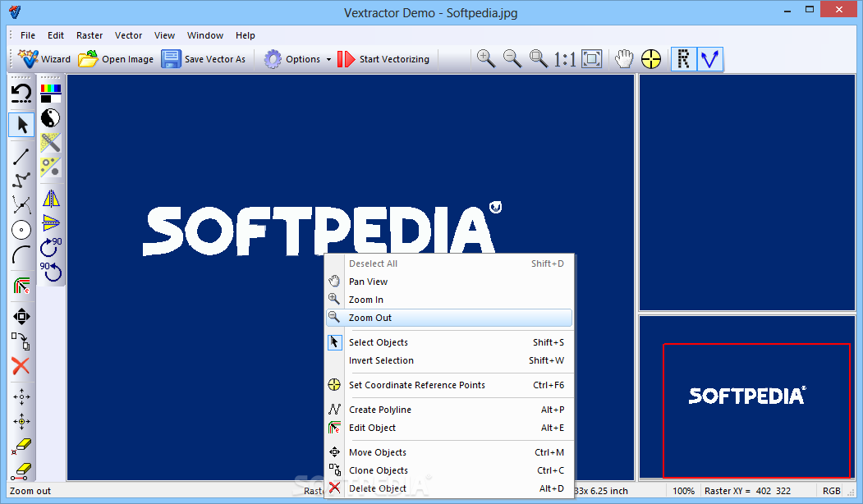
Task: Open the View menu
Action: tap(164, 35)
